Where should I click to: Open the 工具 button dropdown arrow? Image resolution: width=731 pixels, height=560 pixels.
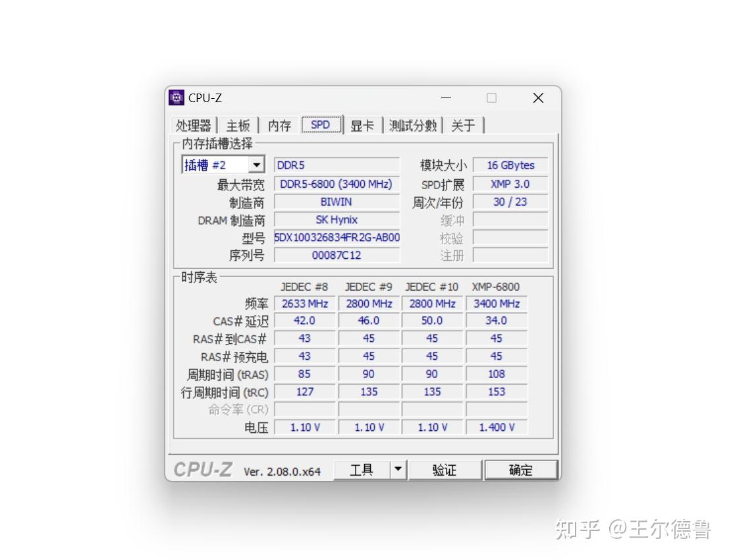(398, 470)
